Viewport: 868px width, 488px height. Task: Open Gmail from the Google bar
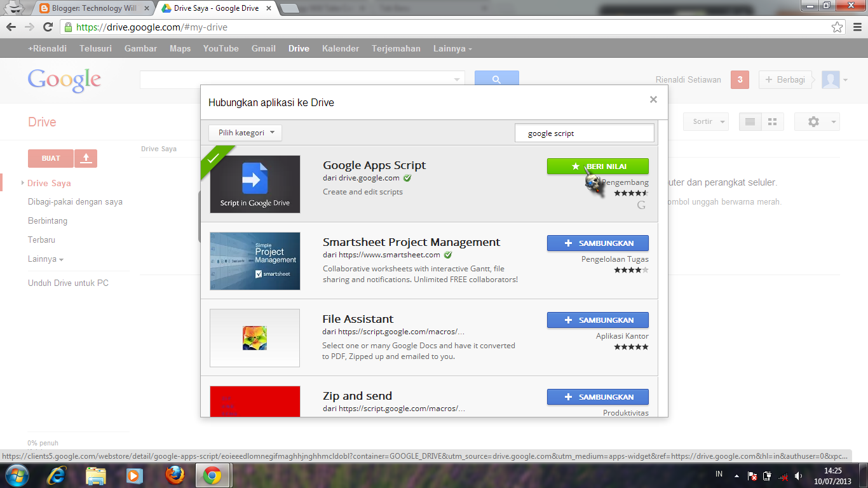pos(264,48)
